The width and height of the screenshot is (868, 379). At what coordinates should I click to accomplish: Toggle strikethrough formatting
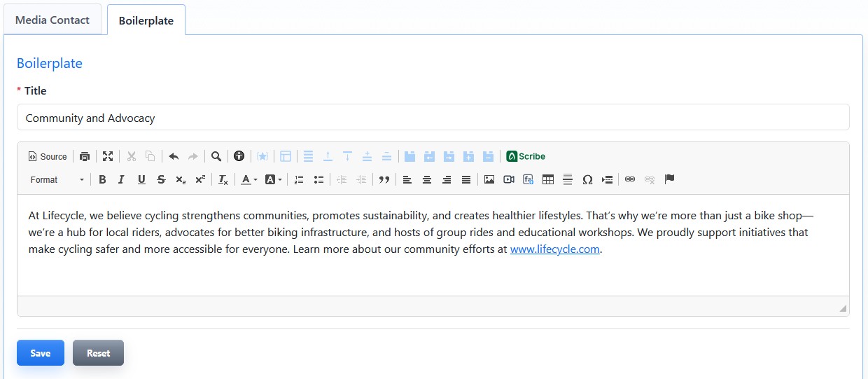(x=161, y=180)
